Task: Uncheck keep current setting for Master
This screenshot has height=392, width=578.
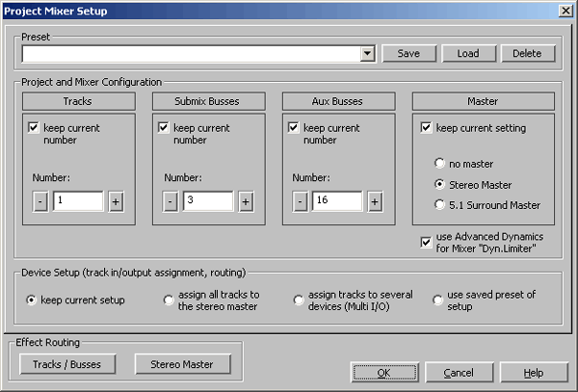Action: point(426,128)
